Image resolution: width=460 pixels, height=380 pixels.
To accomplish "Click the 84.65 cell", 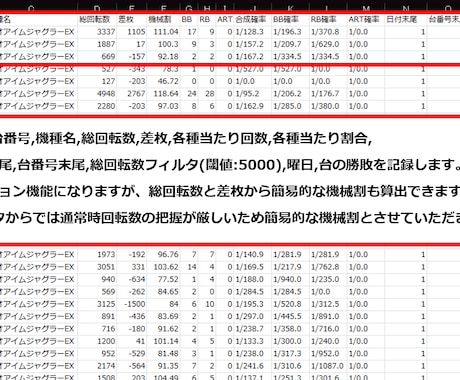I will pos(163,292).
